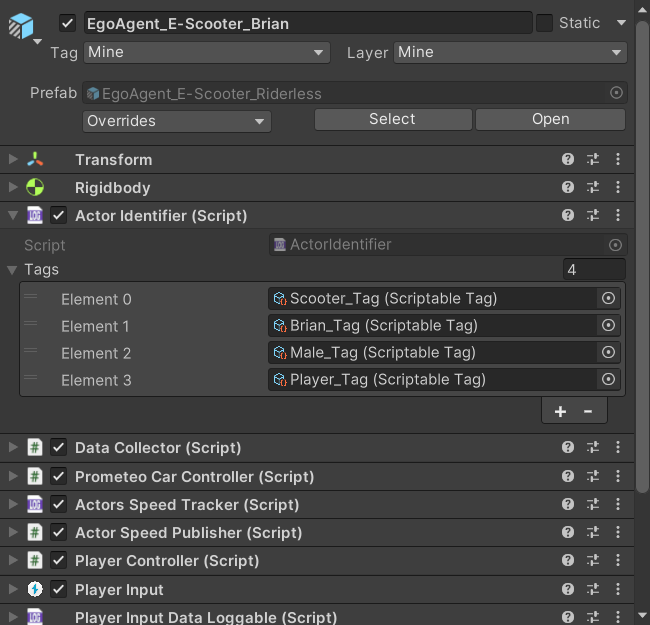Expand Prometeo Car Controller component
This screenshot has height=625, width=650.
(13, 476)
